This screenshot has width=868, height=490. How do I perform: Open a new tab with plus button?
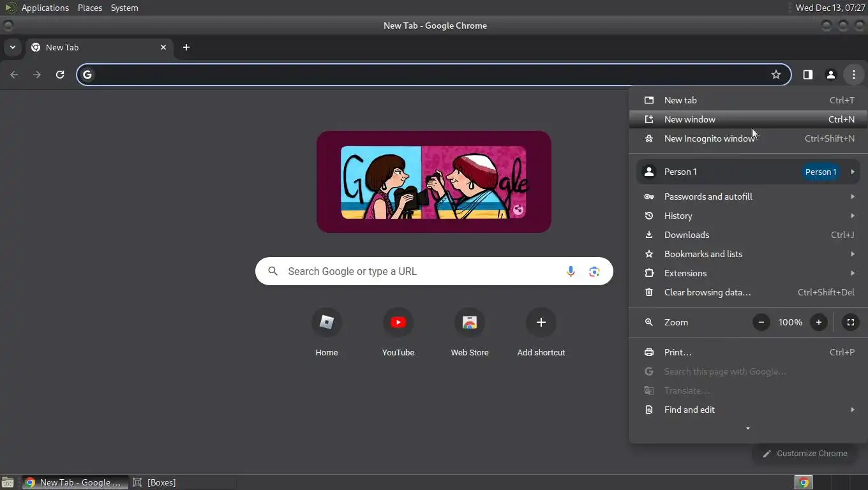(x=186, y=47)
